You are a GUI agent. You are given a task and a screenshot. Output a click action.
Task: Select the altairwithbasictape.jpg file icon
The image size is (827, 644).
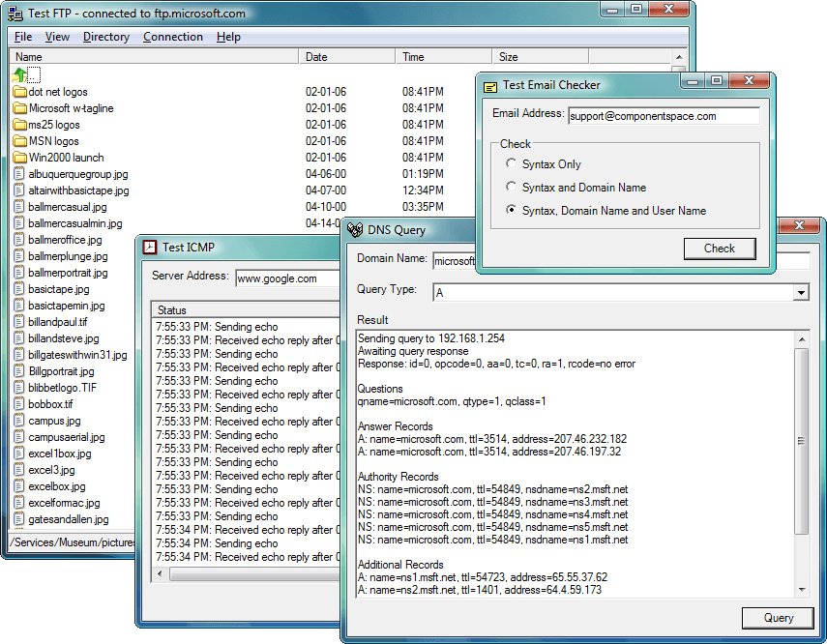19,190
